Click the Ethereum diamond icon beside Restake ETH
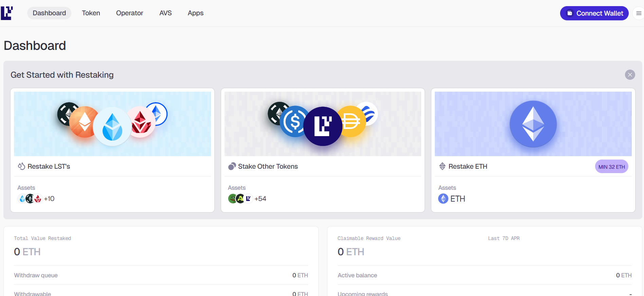This screenshot has width=644, height=296. point(442,166)
